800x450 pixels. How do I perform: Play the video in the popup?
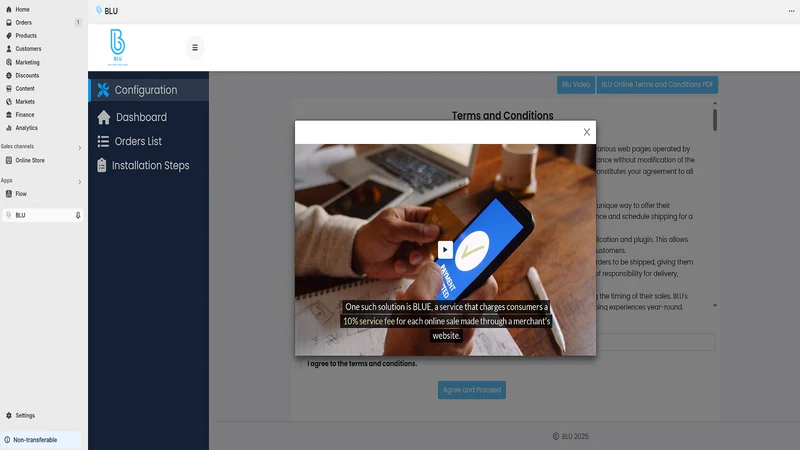445,249
